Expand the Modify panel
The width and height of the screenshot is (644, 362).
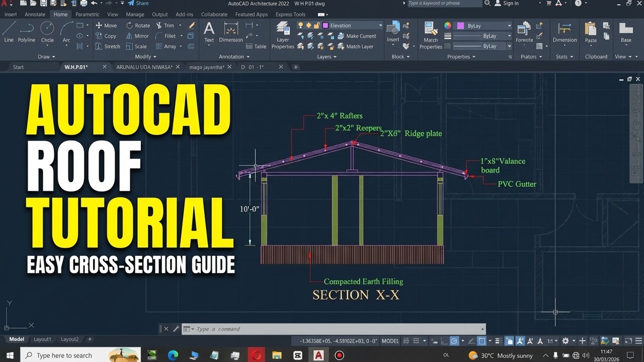click(x=146, y=57)
